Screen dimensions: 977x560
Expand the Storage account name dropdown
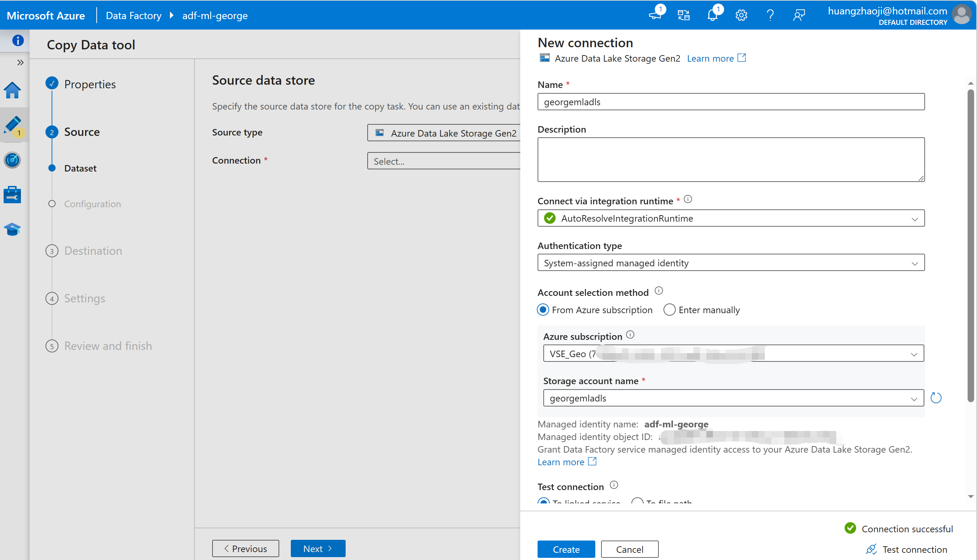(x=733, y=398)
